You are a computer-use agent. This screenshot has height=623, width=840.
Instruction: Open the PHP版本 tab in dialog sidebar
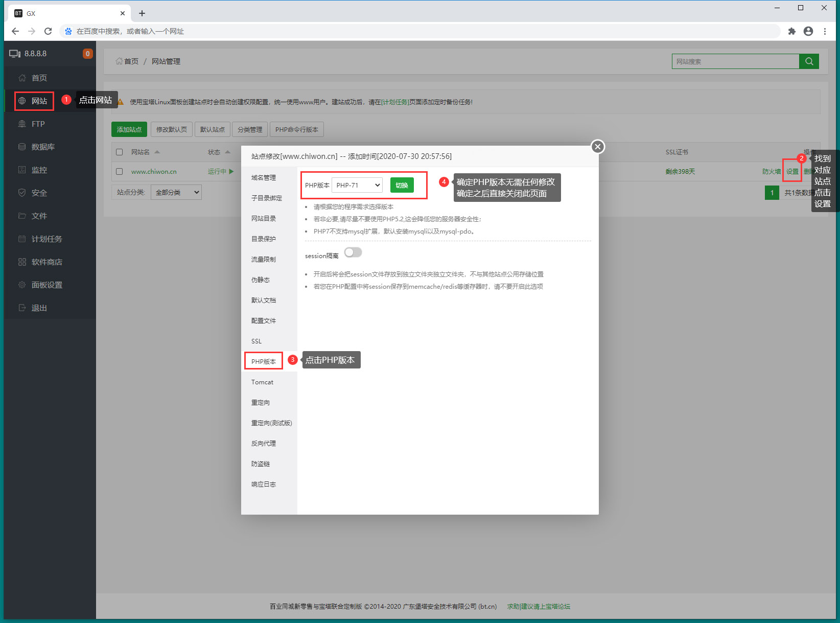pyautogui.click(x=264, y=361)
